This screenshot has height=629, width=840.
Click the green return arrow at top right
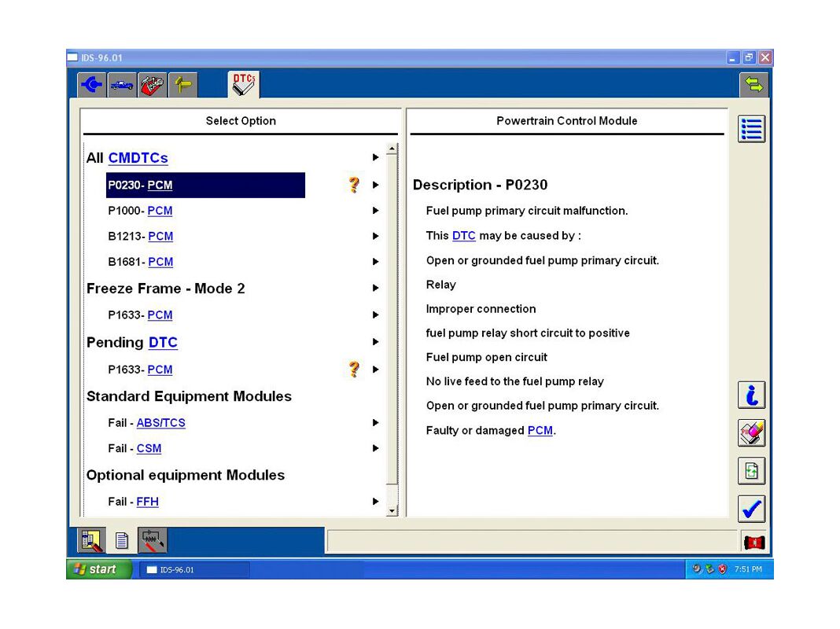point(753,83)
